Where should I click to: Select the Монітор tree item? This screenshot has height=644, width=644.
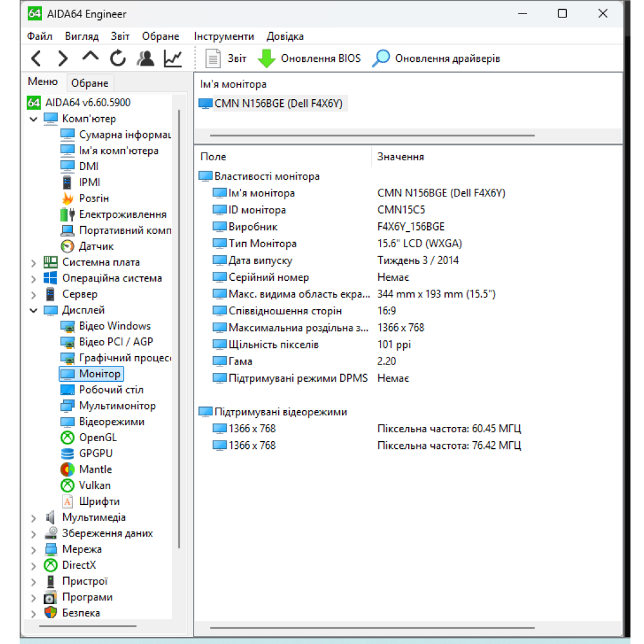(x=91, y=374)
